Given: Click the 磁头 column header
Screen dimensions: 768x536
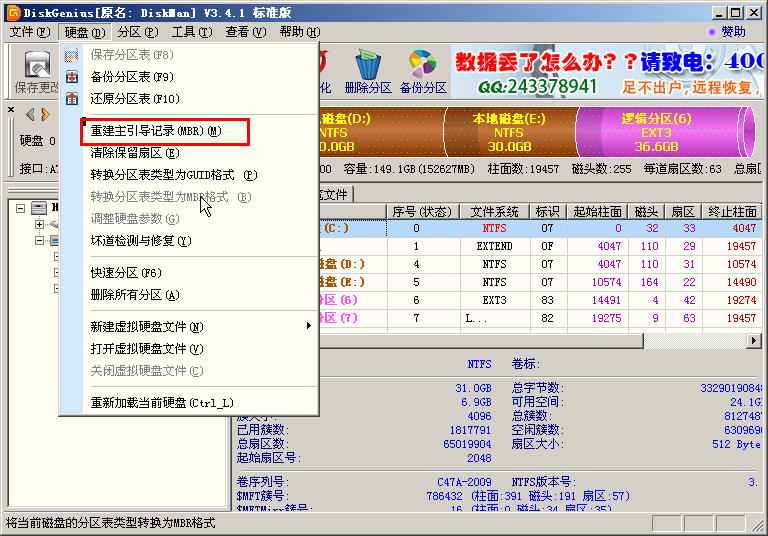Looking at the screenshot, I should [x=647, y=212].
